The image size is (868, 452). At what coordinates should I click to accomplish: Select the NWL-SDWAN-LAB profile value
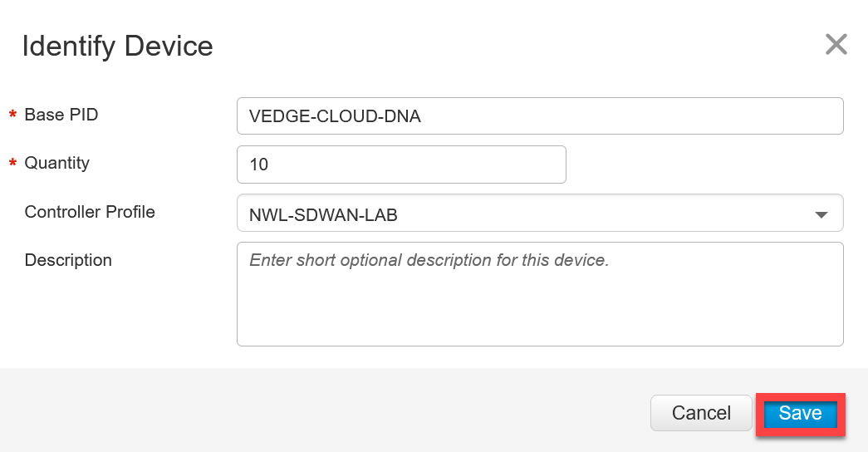point(323,215)
